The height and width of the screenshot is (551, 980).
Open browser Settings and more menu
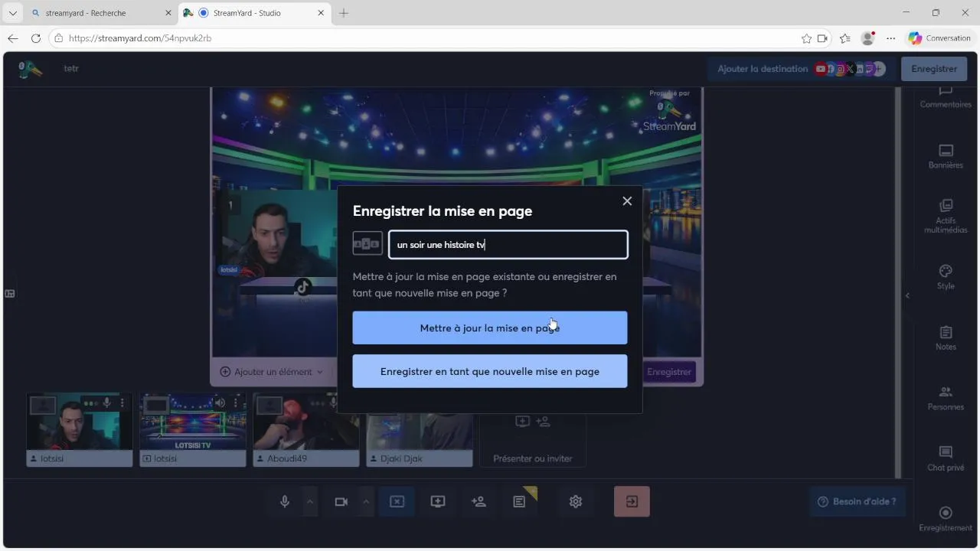[890, 38]
